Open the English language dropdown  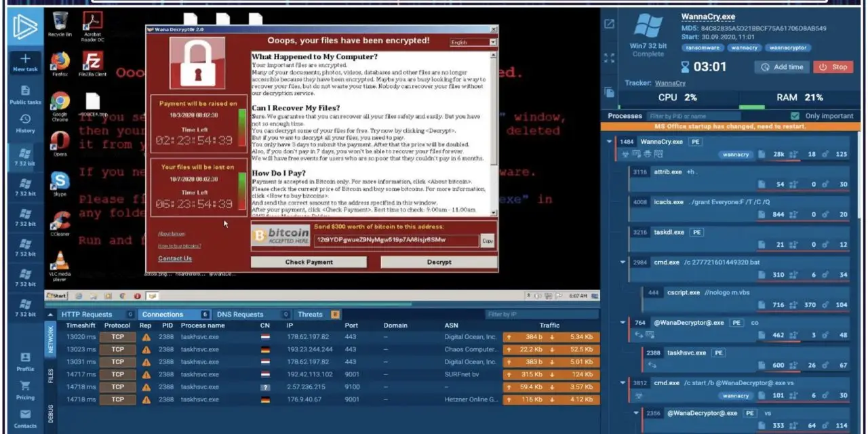pyautogui.click(x=473, y=42)
